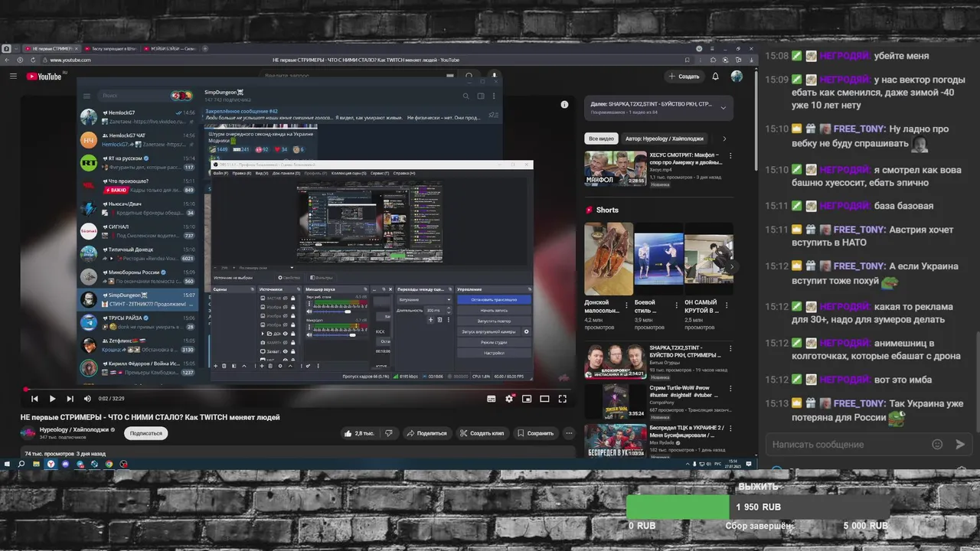Save video with Сохранить button

(535, 433)
